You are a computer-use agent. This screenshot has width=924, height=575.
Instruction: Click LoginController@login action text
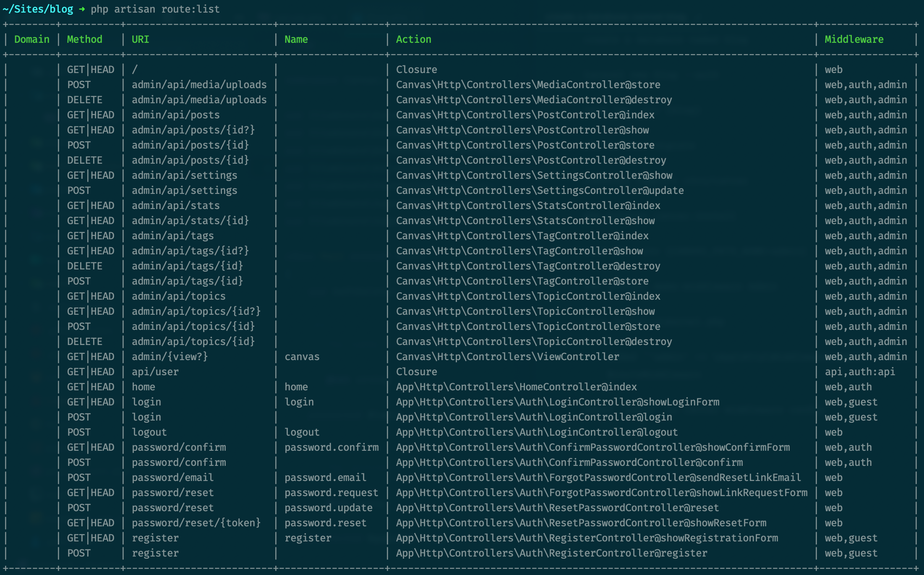pos(534,417)
